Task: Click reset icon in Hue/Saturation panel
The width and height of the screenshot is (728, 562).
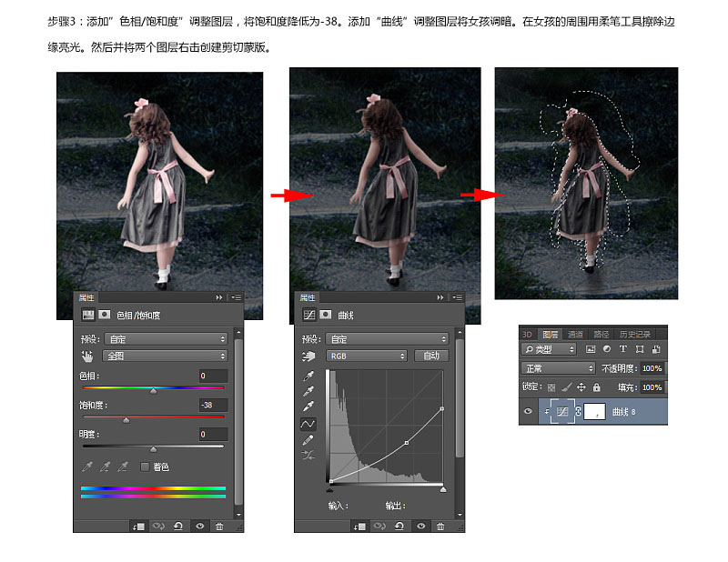Action: point(177,526)
